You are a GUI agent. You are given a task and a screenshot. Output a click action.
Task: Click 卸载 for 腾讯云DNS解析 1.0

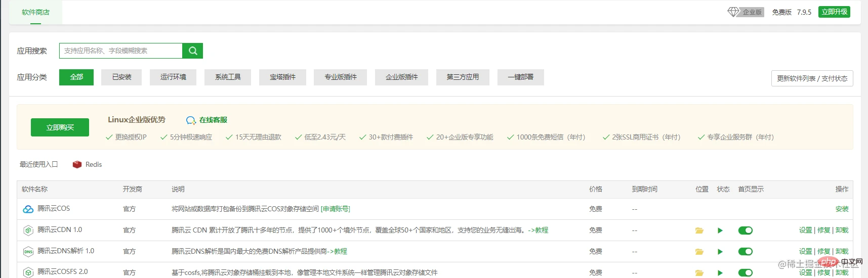click(x=842, y=252)
